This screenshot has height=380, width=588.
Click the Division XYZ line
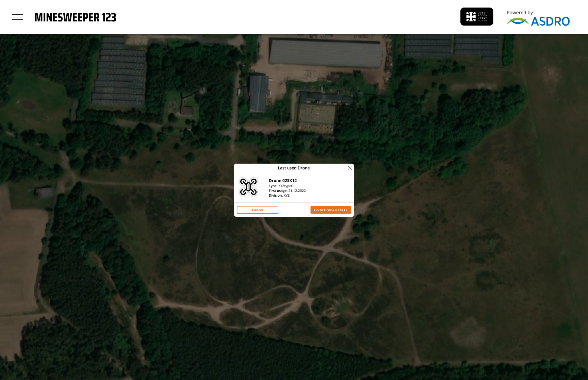point(279,196)
